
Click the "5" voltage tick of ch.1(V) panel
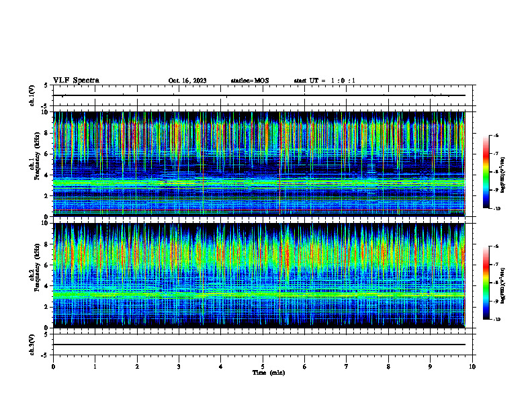point(46,85)
